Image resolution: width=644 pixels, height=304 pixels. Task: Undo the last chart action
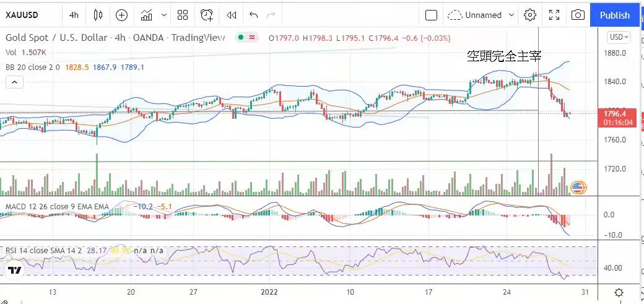[253, 15]
